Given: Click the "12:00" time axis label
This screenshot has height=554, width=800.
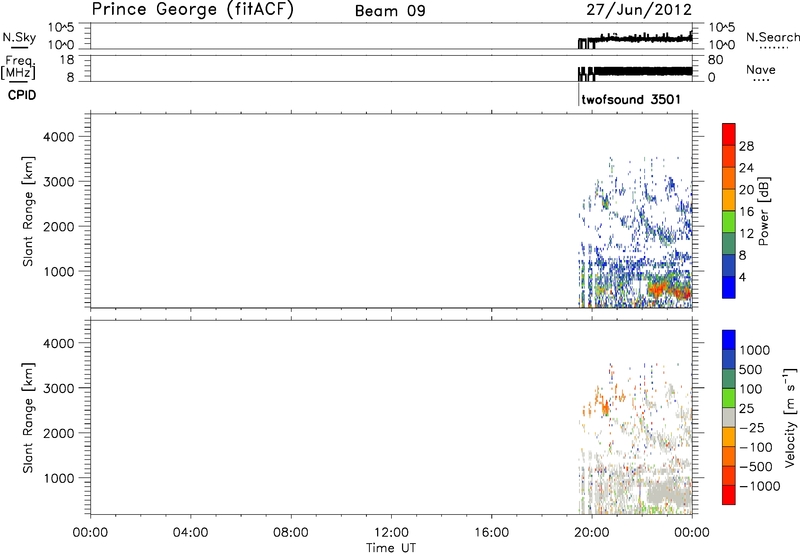Looking at the screenshot, I should pos(391,533).
